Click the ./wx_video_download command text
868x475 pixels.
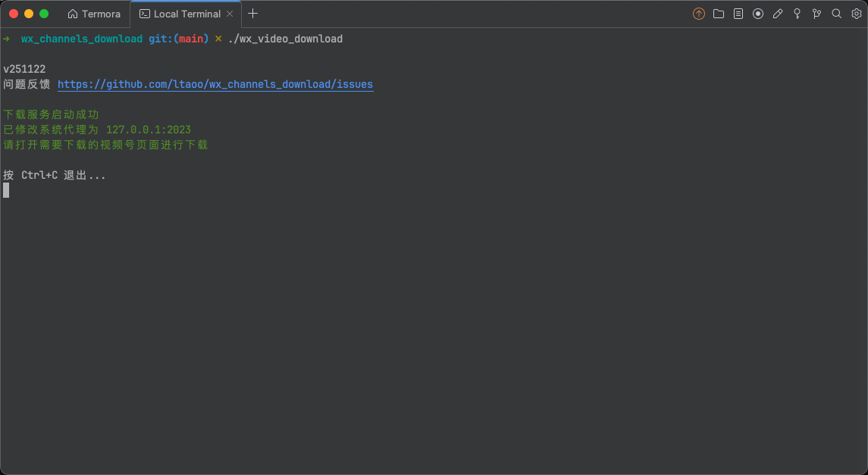(285, 39)
